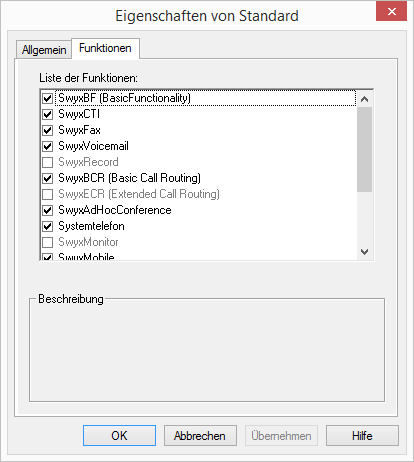
Task: Toggle SwyxBCR (Basic Call Routing) checkbox
Action: pyautogui.click(x=48, y=178)
